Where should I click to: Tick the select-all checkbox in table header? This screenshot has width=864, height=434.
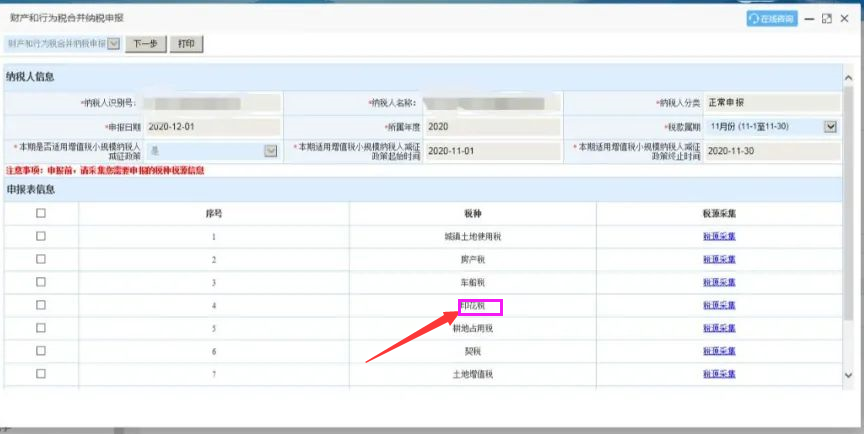41,213
